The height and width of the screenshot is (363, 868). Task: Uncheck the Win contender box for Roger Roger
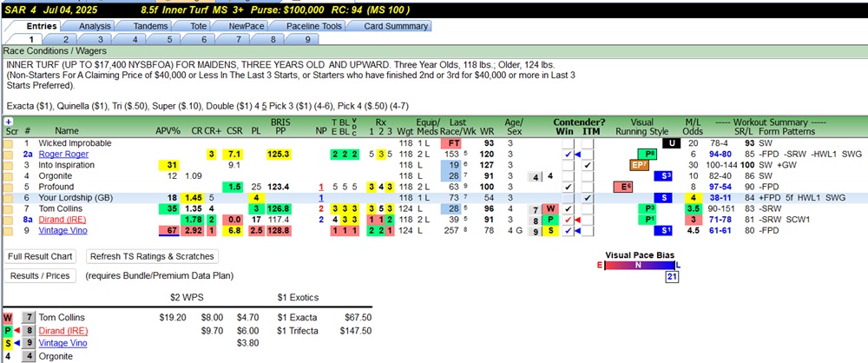pyautogui.click(x=568, y=154)
